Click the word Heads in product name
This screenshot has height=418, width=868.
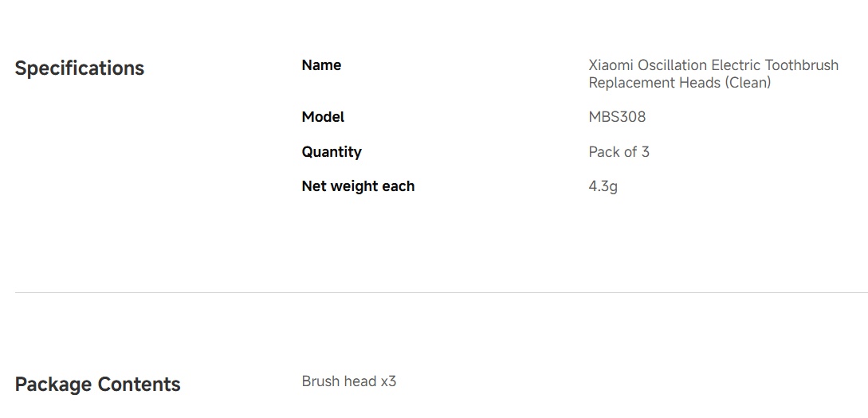(684, 83)
